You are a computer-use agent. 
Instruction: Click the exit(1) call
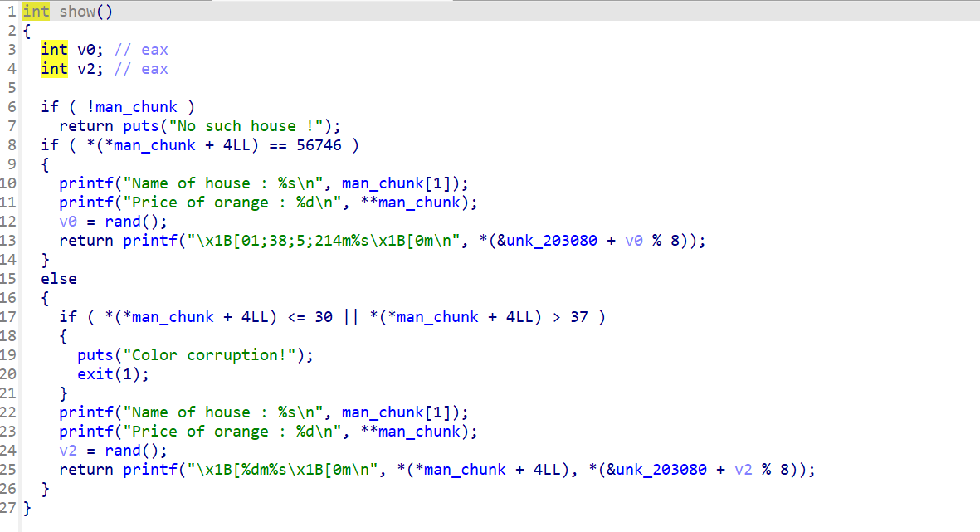click(113, 373)
